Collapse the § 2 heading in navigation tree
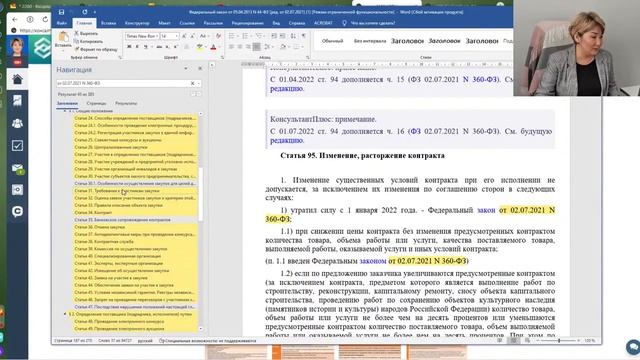The height and width of the screenshot is (360, 640). click(65, 314)
